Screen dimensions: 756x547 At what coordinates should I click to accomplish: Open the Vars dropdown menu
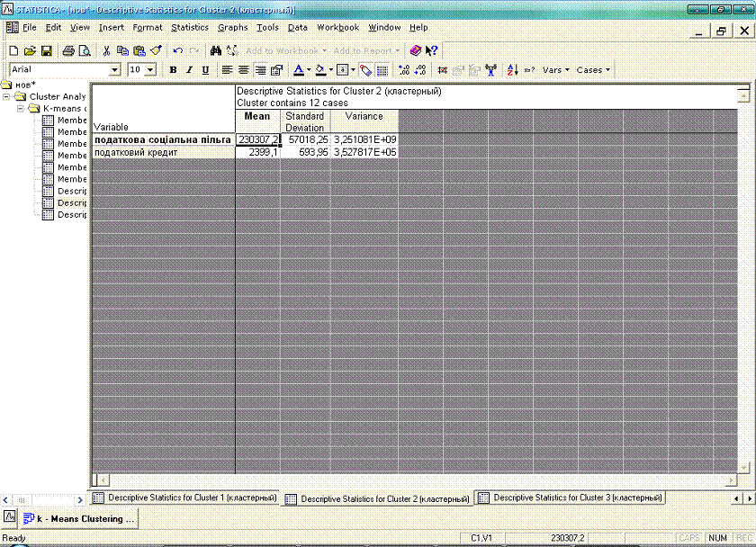tap(555, 70)
